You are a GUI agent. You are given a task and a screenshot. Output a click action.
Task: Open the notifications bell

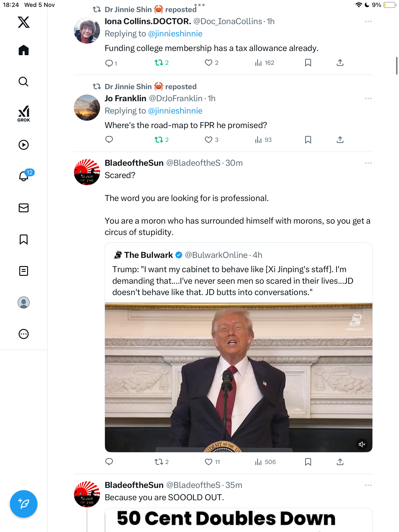click(x=24, y=176)
